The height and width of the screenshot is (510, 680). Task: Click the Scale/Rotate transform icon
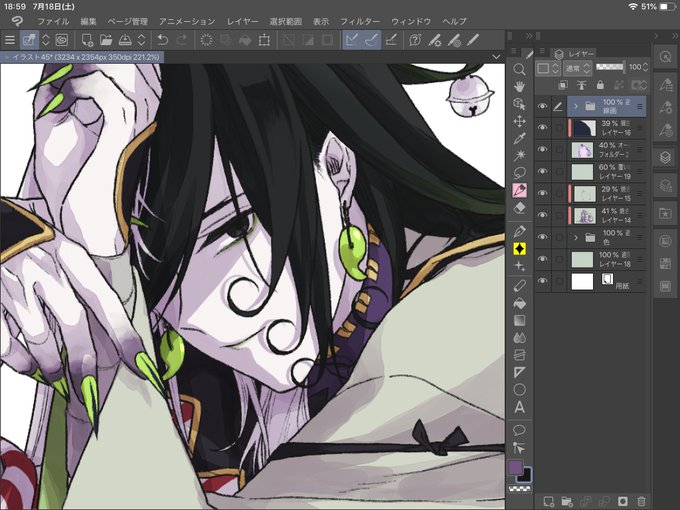pos(264,40)
